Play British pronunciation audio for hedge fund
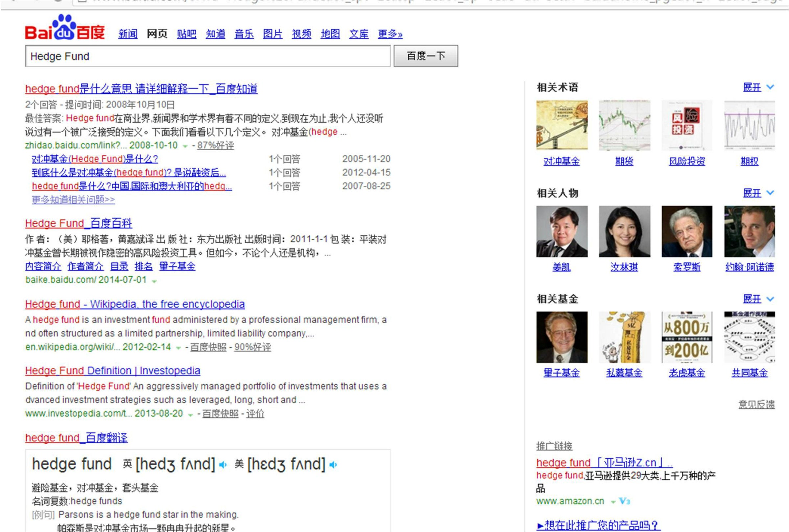789x532 pixels. [x=223, y=465]
